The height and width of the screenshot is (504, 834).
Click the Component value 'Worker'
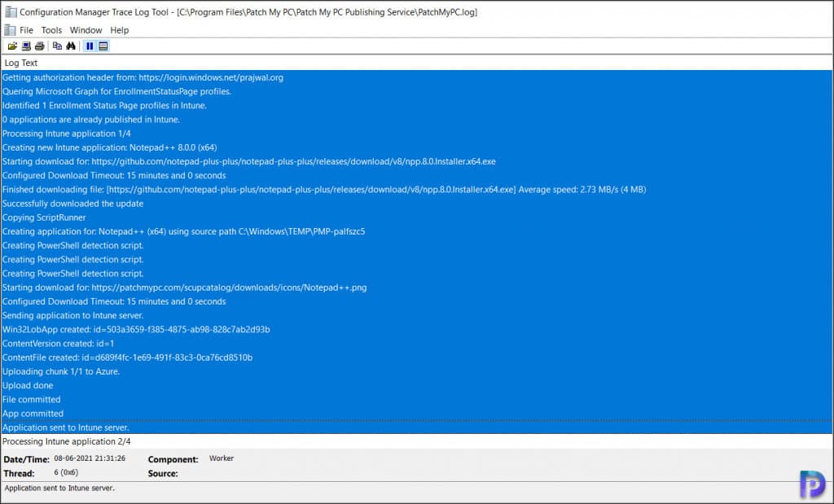(x=222, y=458)
